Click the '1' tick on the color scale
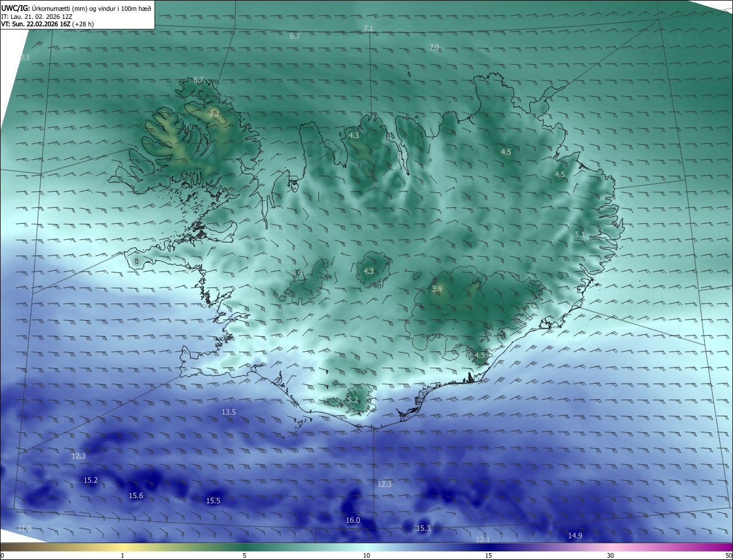Screen dimensions: 733x560 (123, 555)
